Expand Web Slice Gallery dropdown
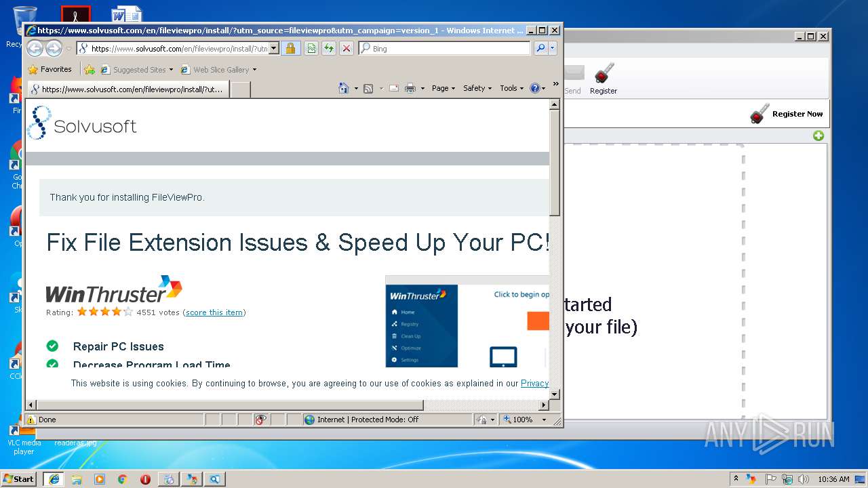The width and height of the screenshot is (868, 488). (x=254, y=69)
